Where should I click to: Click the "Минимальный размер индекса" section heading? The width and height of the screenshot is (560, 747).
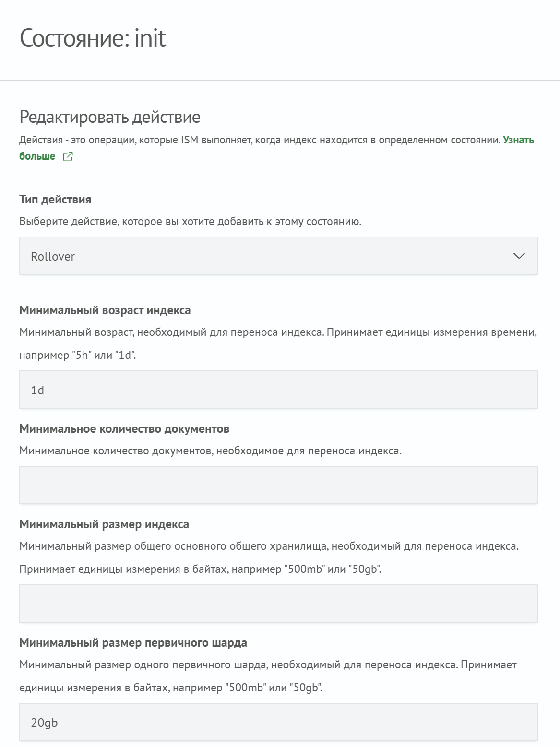point(104,525)
